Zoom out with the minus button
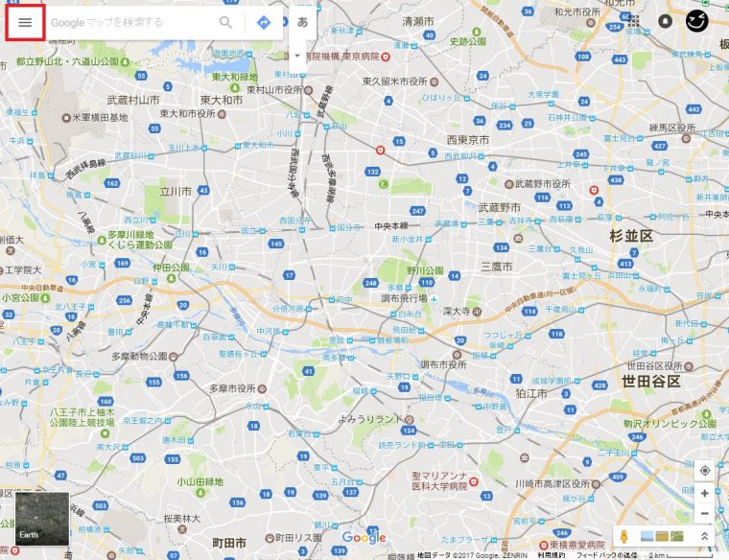This screenshot has height=560, width=729. 704,514
